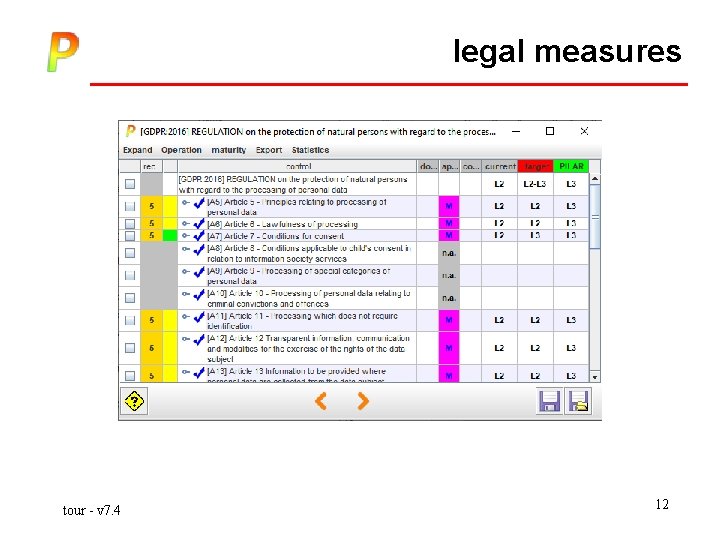This screenshot has height=540, width=720.
Task: Open the Export menu
Action: [269, 150]
